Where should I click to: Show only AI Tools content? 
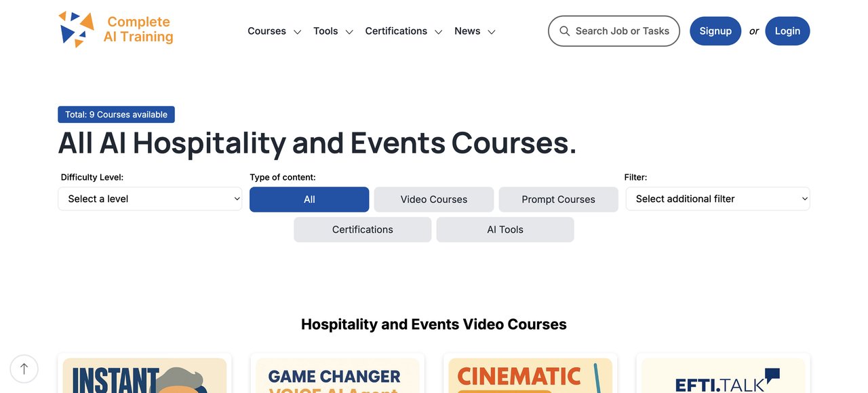pos(505,229)
